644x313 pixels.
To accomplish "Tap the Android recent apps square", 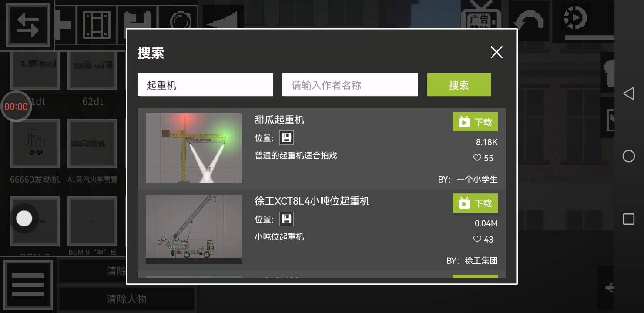I will (x=628, y=219).
